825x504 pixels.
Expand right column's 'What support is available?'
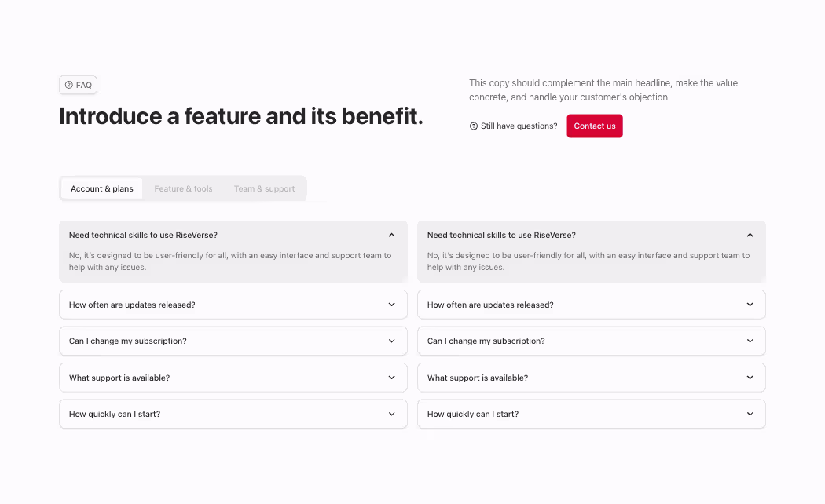pyautogui.click(x=591, y=378)
